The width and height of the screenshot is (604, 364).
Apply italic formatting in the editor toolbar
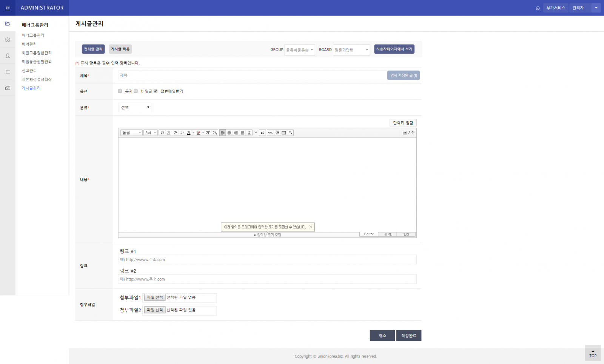coord(176,133)
